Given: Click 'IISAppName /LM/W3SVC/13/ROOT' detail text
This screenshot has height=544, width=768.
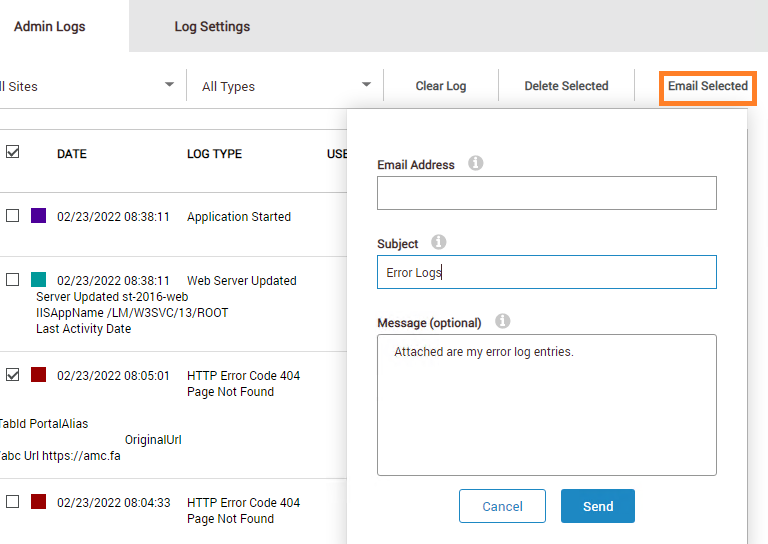Looking at the screenshot, I should click(132, 313).
